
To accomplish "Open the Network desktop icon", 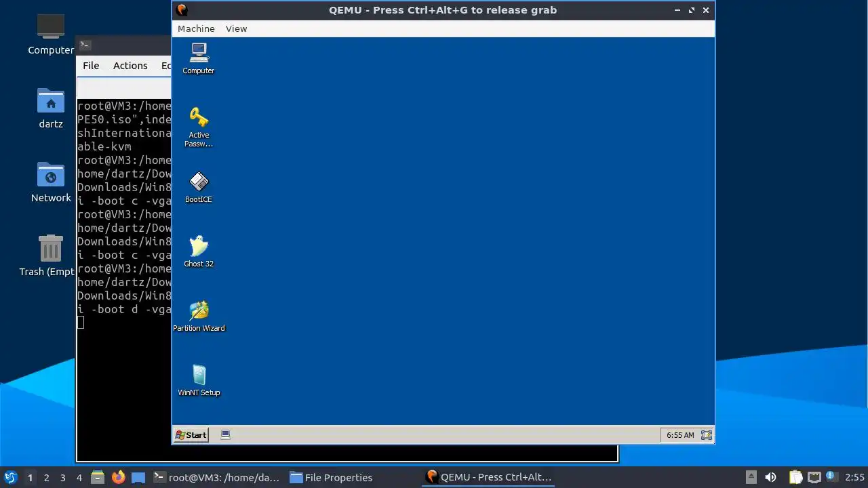I will tap(51, 182).
